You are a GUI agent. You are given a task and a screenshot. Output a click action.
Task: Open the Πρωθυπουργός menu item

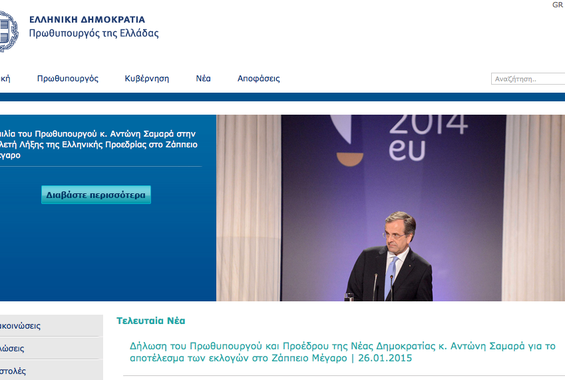click(x=68, y=79)
